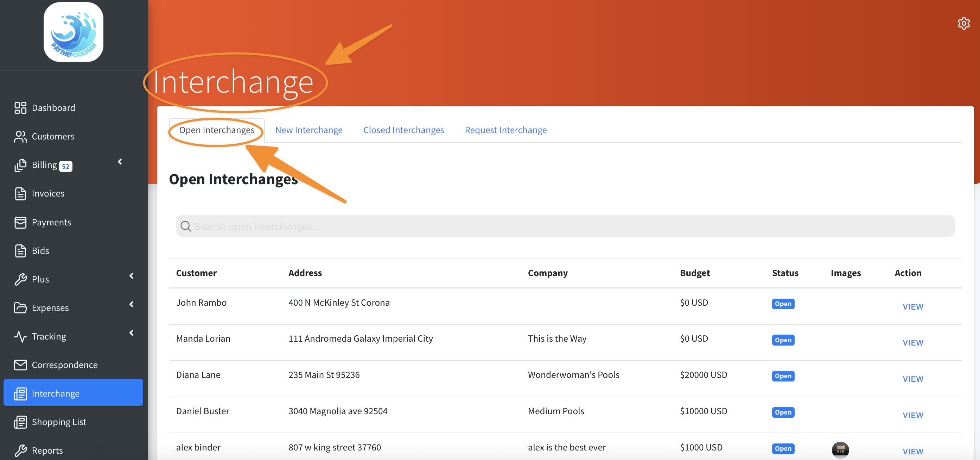
Task: Click VIEW for Diana Lane
Action: coord(912,379)
